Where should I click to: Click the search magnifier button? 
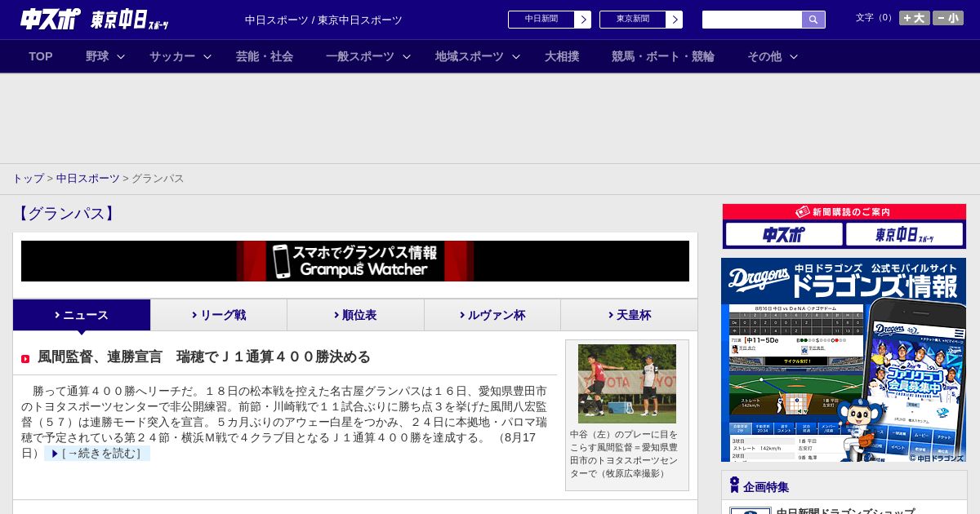click(x=813, y=20)
